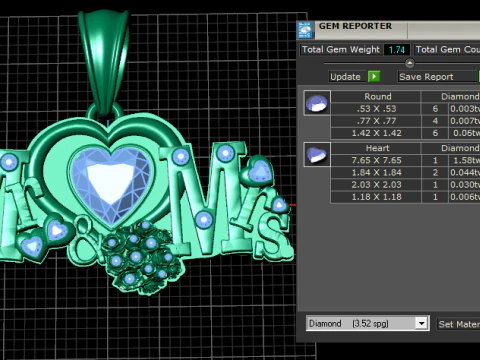Click the green Update arrow icon
This screenshot has width=480, height=360.
click(x=374, y=77)
